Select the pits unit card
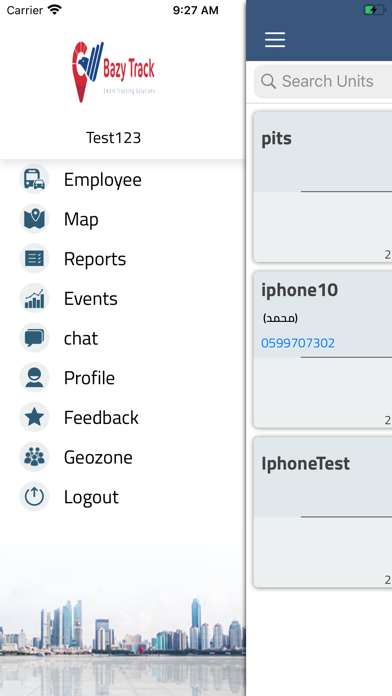The height and width of the screenshot is (696, 392). pos(323,187)
